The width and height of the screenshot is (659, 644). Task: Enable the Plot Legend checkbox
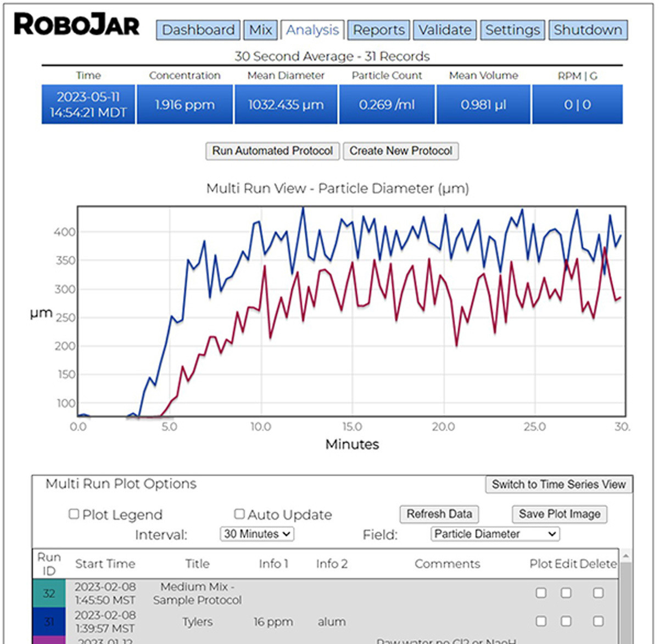tap(74, 514)
